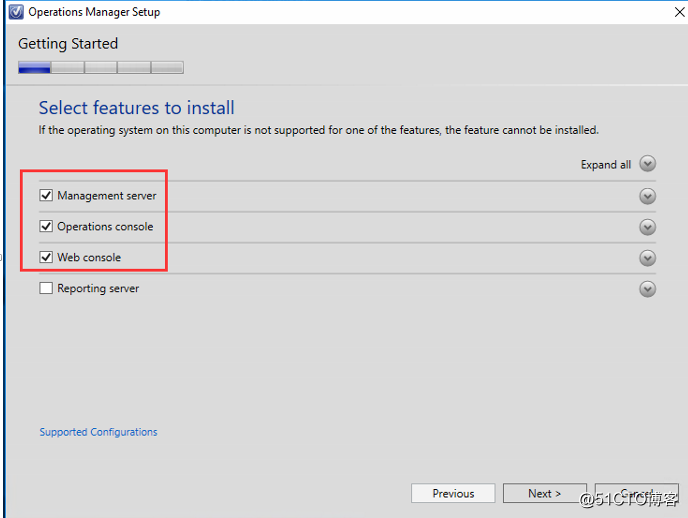Click the Getting Started progress bar
The width and height of the screenshot is (688, 518).
(x=101, y=68)
